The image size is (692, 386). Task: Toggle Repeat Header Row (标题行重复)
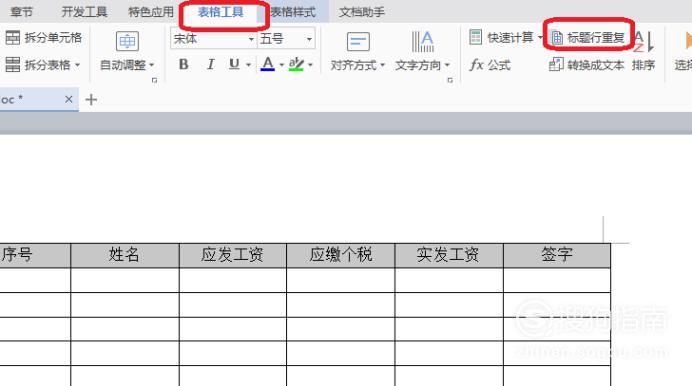[588, 38]
